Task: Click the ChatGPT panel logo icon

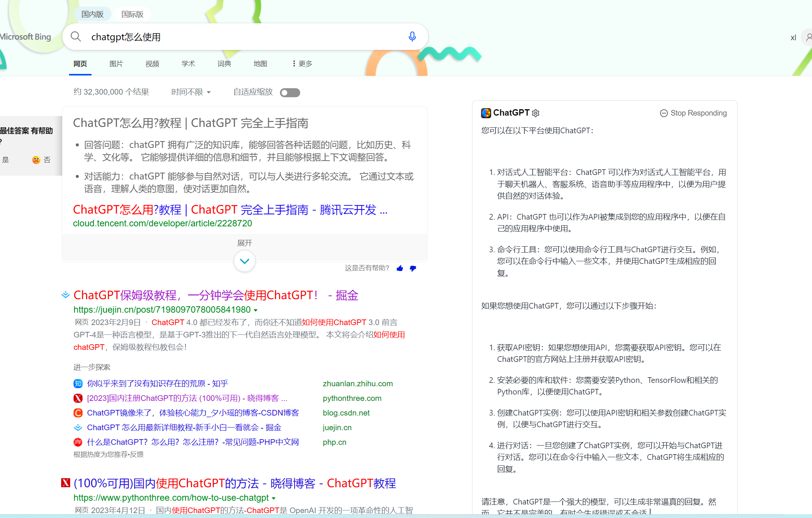Action: pos(486,113)
